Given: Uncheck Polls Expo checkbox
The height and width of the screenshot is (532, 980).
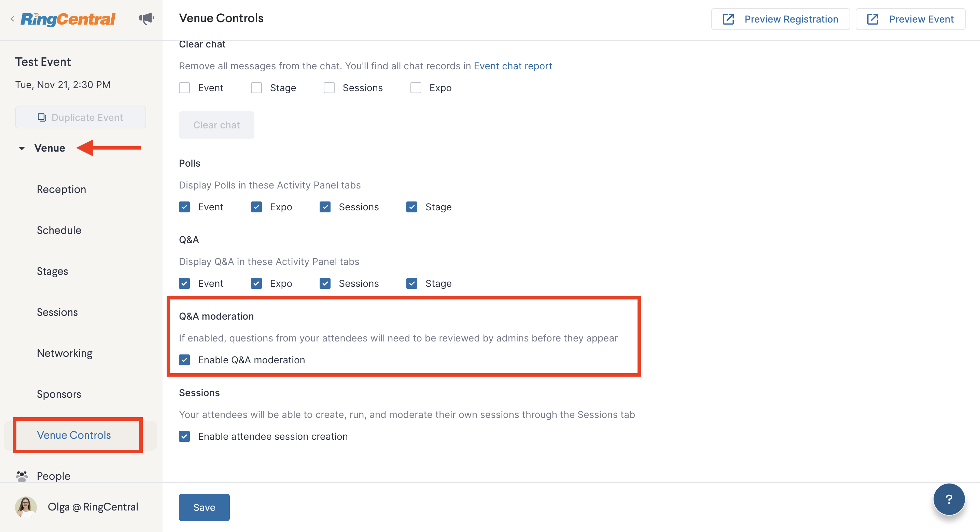Looking at the screenshot, I should 256,207.
